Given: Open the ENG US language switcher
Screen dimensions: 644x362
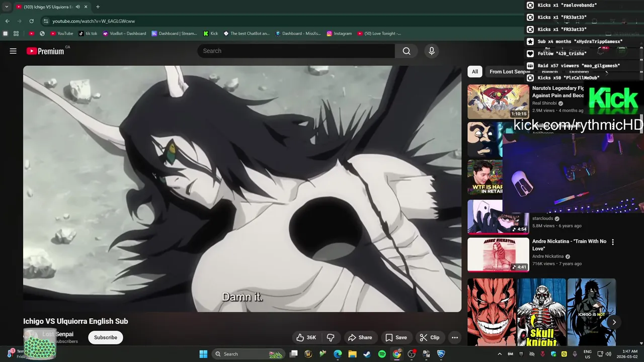Looking at the screenshot, I should [x=587, y=354].
